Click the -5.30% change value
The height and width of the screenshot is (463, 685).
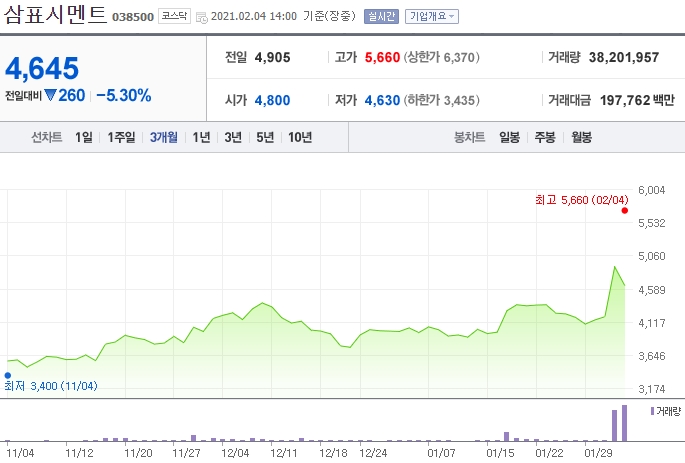pos(124,95)
